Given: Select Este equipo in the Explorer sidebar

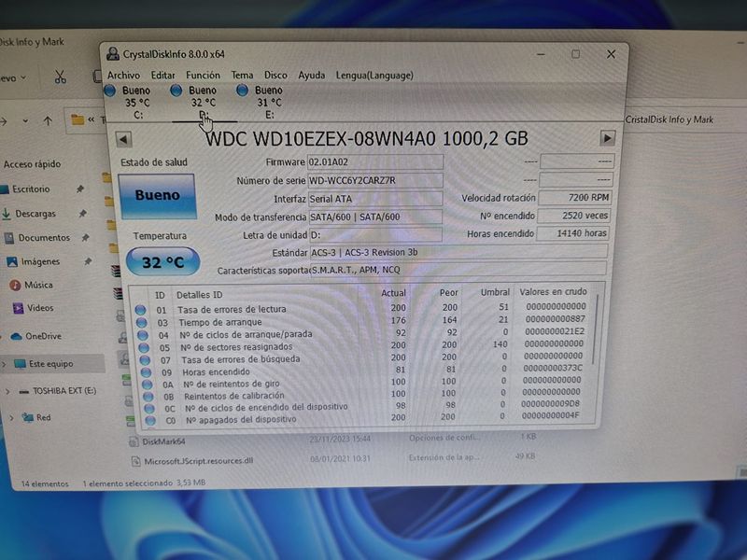Looking at the screenshot, I should coord(50,364).
